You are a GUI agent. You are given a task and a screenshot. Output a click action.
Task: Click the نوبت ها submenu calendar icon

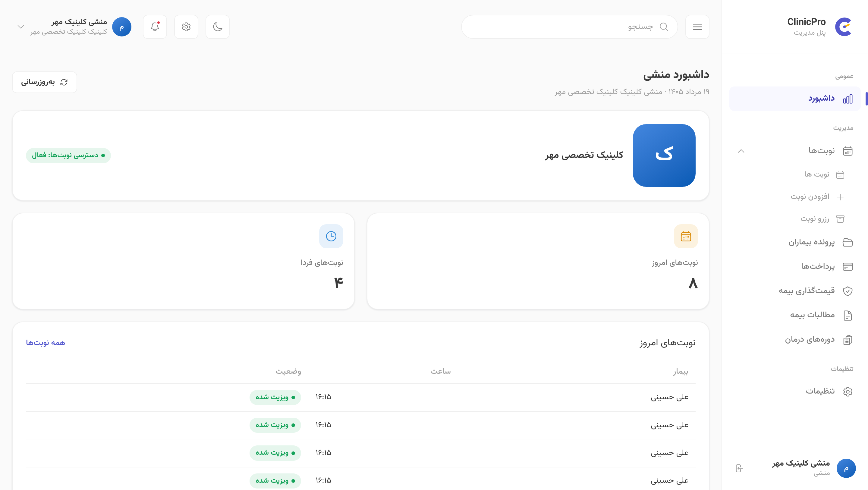click(840, 174)
